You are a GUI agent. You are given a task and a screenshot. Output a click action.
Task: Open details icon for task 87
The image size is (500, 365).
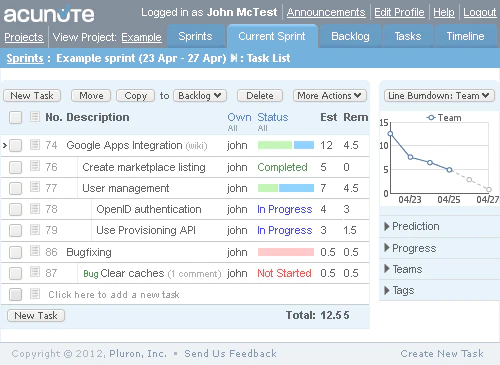click(35, 272)
